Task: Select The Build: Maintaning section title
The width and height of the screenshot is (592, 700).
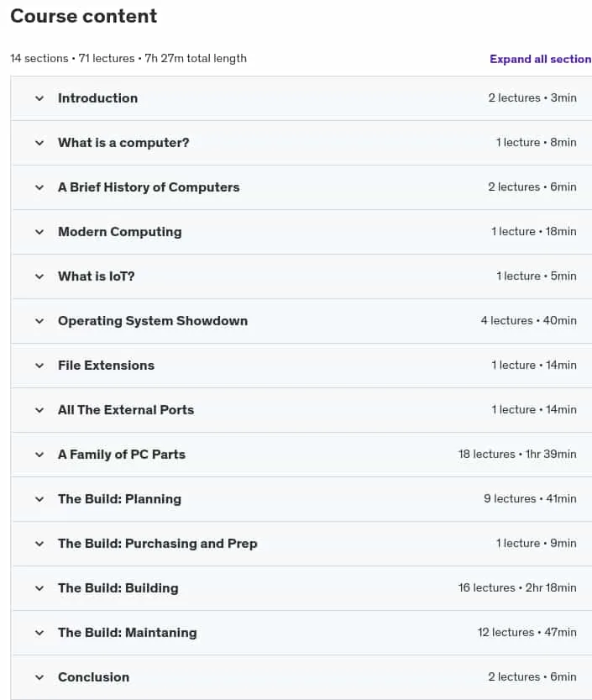Action: pos(127,633)
